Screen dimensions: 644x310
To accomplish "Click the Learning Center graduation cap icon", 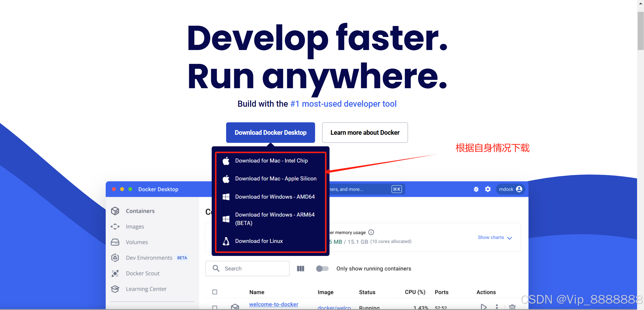I will point(115,289).
